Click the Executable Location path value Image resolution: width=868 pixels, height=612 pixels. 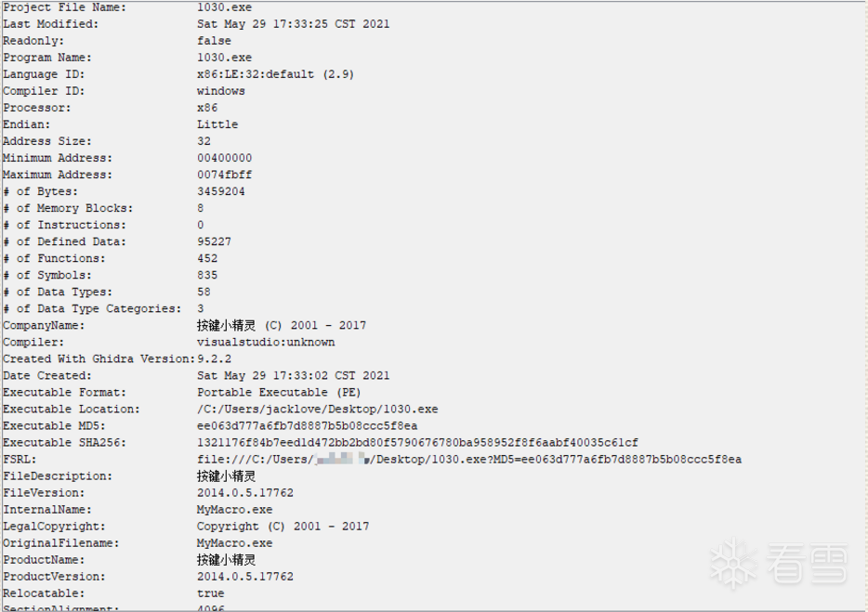tap(317, 409)
